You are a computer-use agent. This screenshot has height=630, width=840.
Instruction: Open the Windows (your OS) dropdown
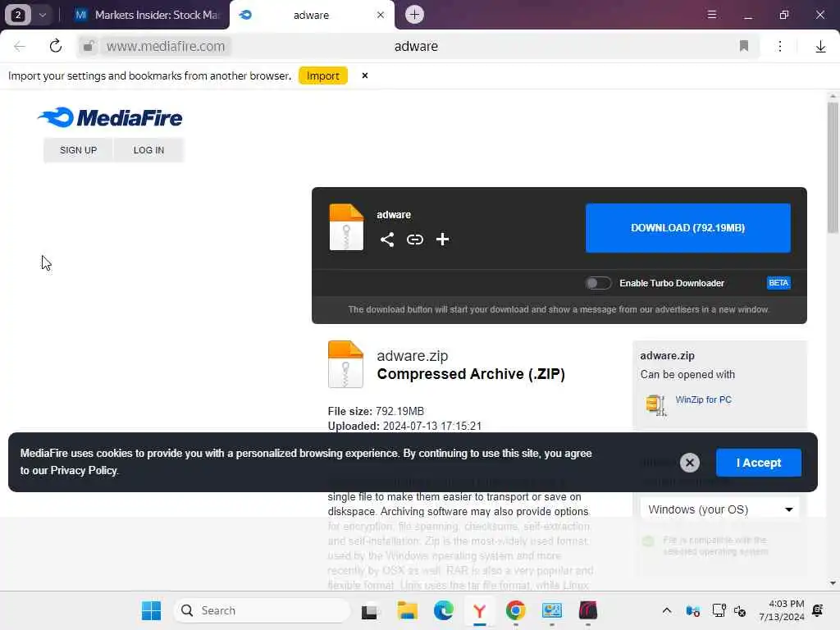(x=719, y=509)
